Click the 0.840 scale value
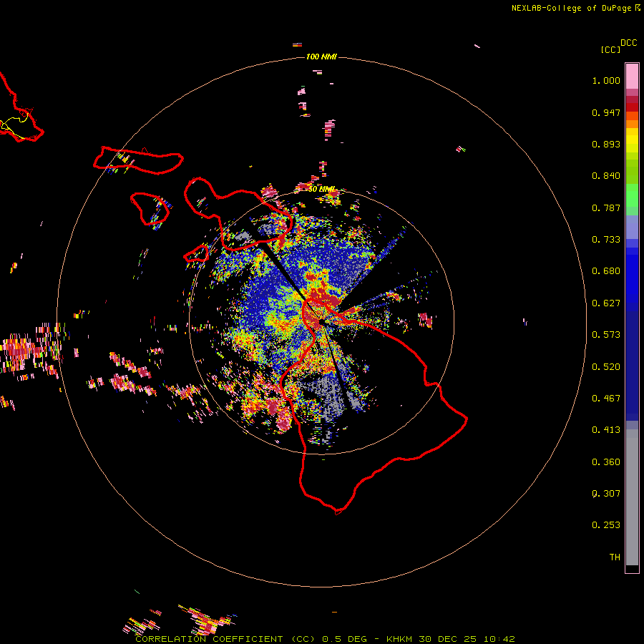The height and width of the screenshot is (644, 644). click(606, 176)
